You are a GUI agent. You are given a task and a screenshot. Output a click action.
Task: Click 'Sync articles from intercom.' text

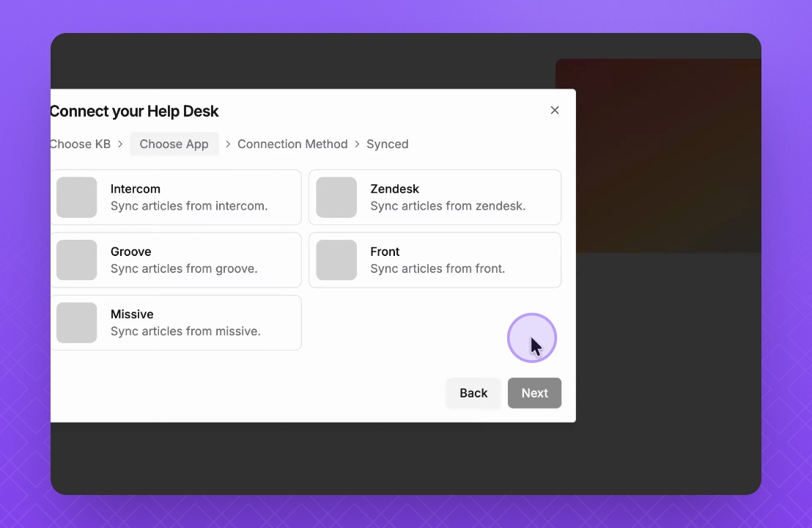tap(189, 206)
